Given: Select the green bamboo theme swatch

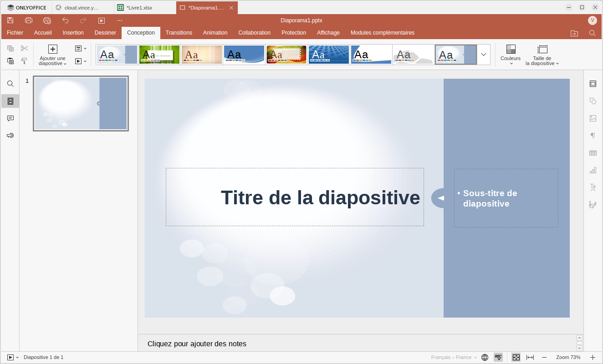Looking at the screenshot, I should 159,55.
